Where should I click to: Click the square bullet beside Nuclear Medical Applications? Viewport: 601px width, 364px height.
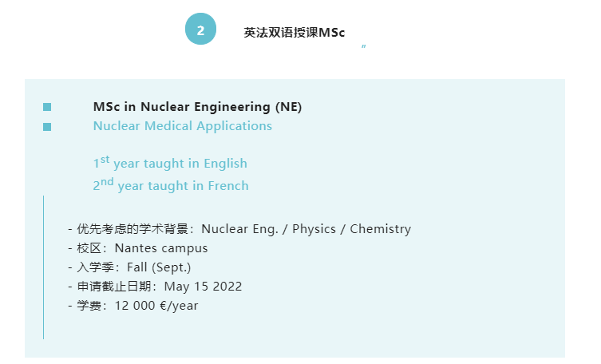coord(47,127)
